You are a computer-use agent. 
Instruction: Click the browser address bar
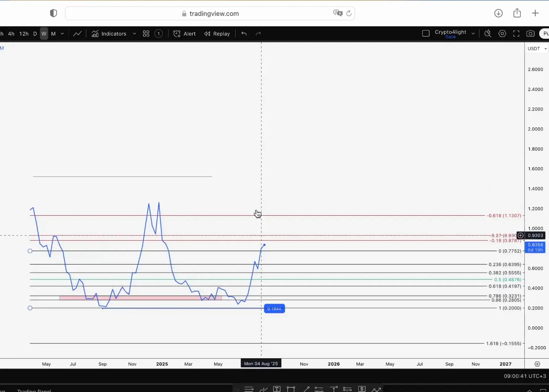tap(210, 13)
